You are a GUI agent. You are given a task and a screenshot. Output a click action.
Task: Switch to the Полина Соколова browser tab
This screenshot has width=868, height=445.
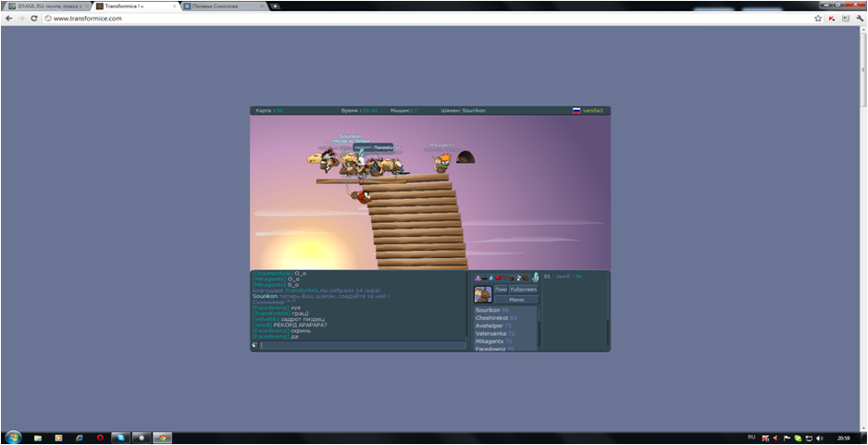coord(224,6)
